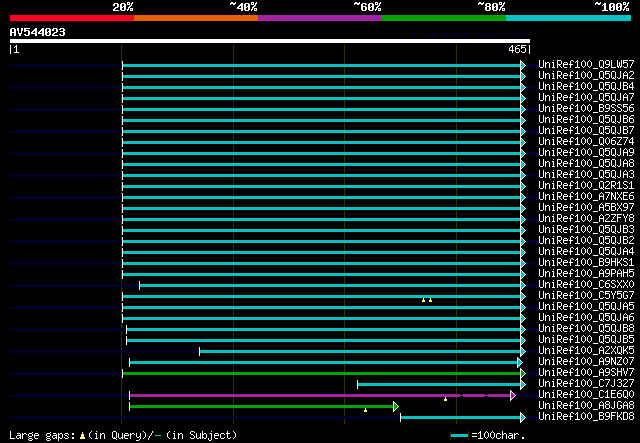Open hit UniRef100_Q5QJB4
The image size is (640, 443).
[586, 86]
